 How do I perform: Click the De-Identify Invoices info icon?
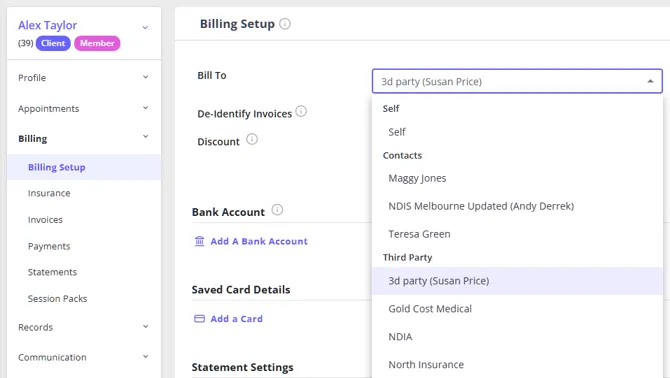click(301, 111)
